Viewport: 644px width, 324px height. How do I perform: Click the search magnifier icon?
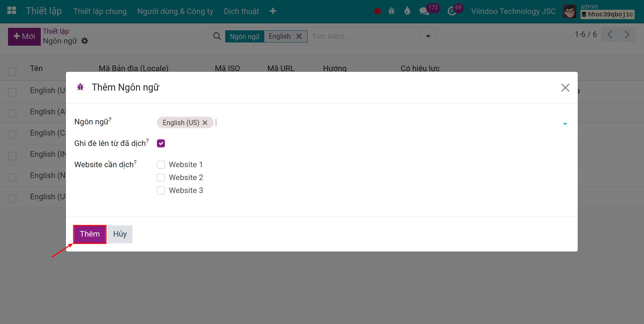217,36
